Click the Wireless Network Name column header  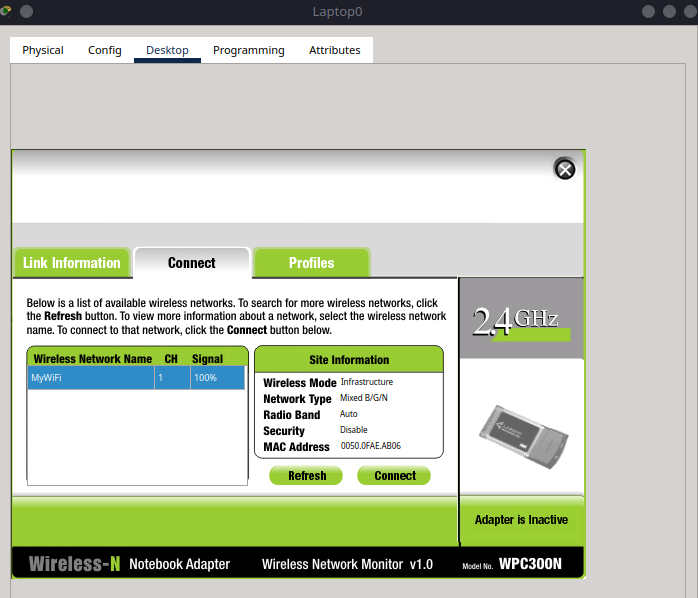[93, 359]
